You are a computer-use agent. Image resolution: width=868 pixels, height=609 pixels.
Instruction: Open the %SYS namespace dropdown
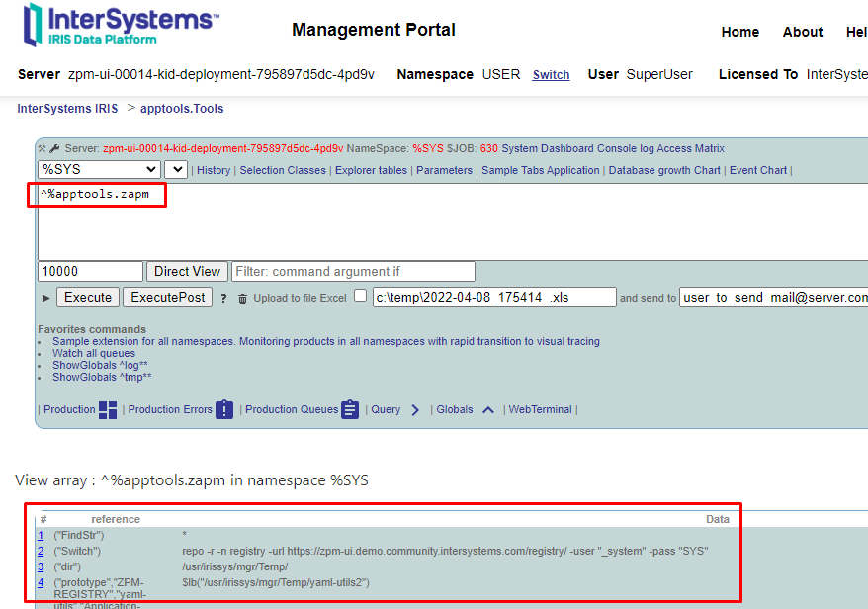[99, 169]
